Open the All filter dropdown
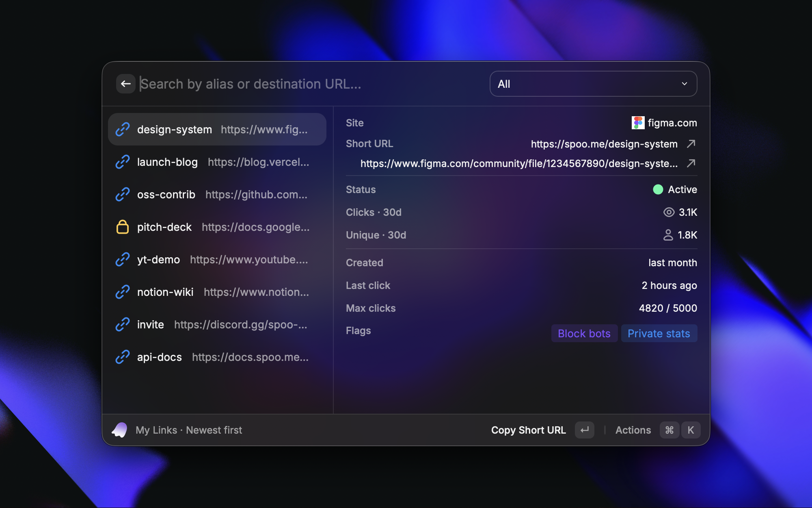Image resolution: width=812 pixels, height=508 pixels. (x=593, y=84)
